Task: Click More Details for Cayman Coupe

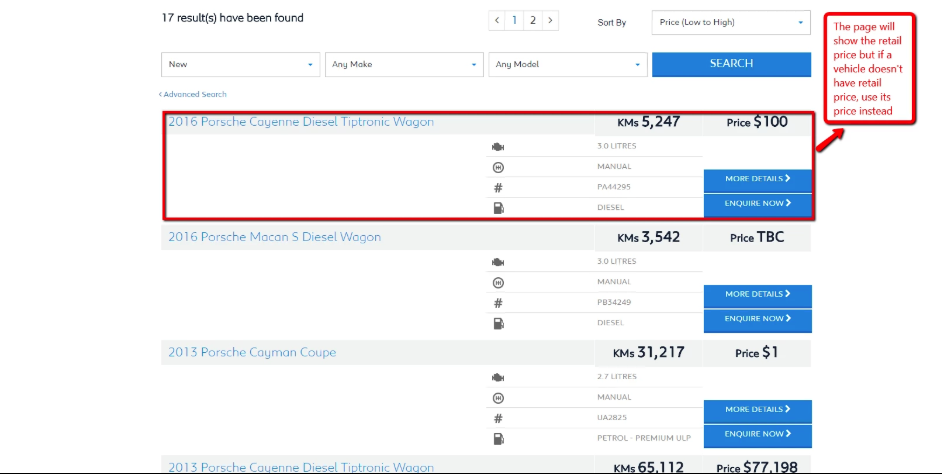Action: pos(758,410)
